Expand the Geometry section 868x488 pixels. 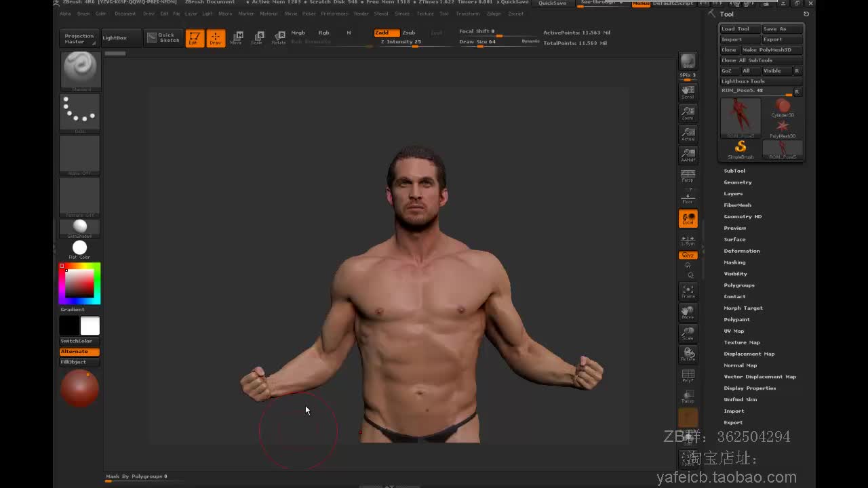coord(738,182)
